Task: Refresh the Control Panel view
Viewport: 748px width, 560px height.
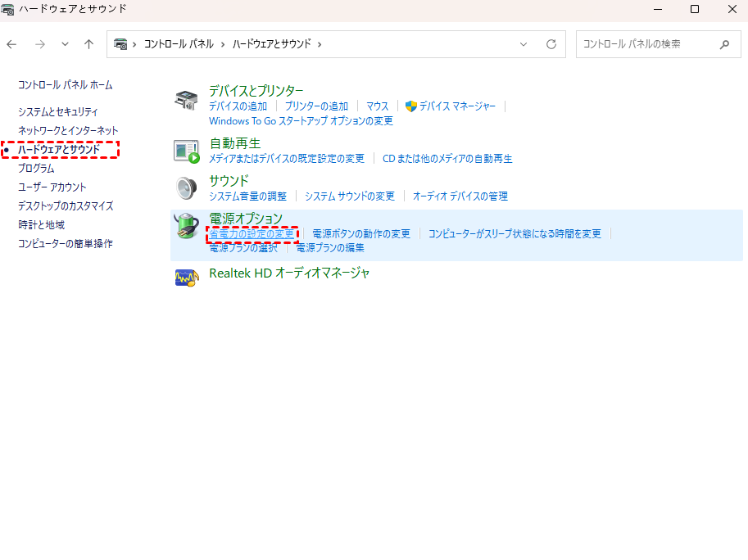Action: click(x=551, y=44)
